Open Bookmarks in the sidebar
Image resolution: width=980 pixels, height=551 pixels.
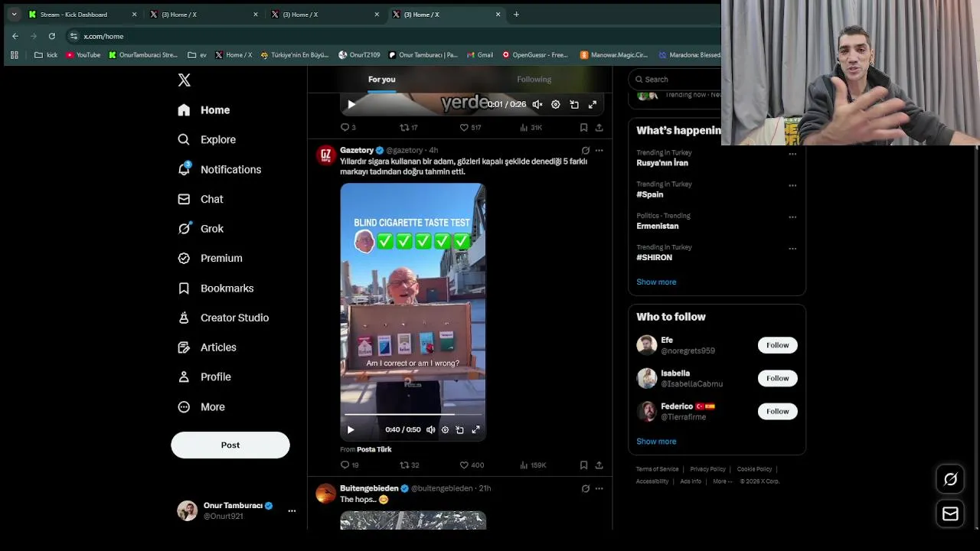coord(216,289)
